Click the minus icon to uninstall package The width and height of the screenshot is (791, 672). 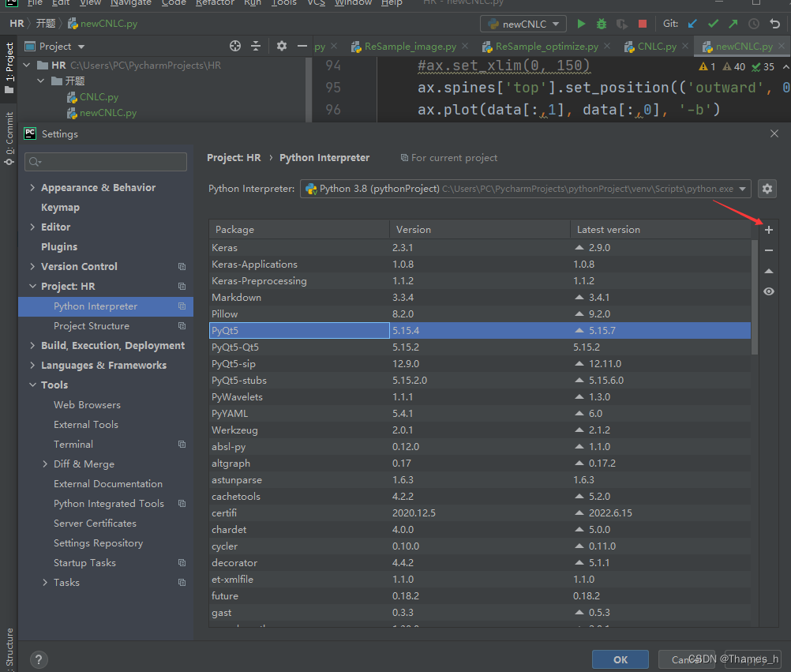pos(768,250)
